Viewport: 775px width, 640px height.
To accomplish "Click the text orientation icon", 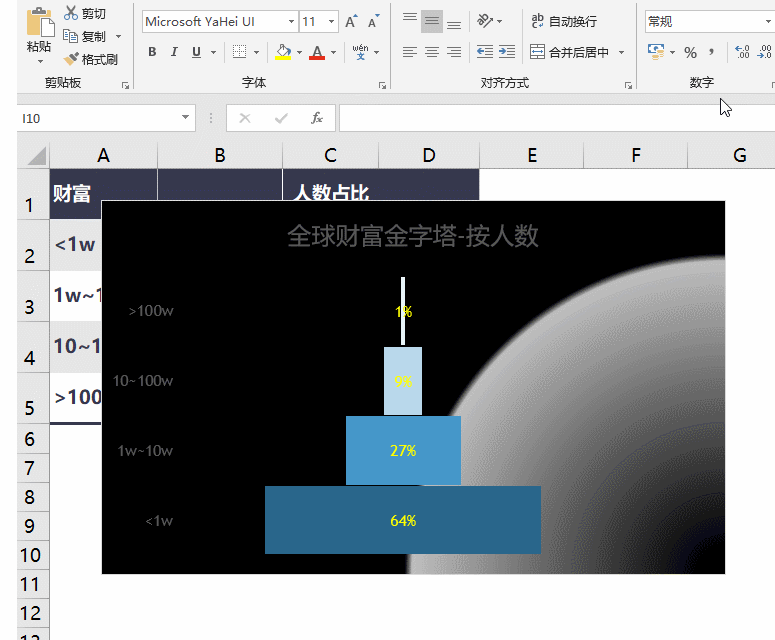I will [x=485, y=21].
